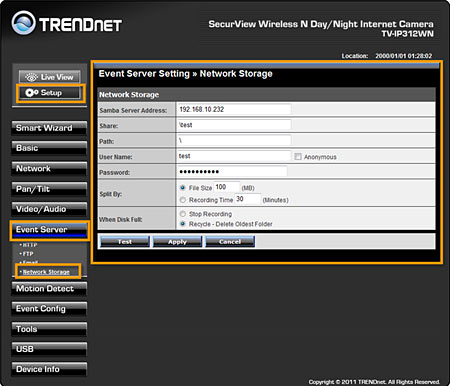Click the Samba Server Address field
450x386 pixels.
click(x=234, y=109)
